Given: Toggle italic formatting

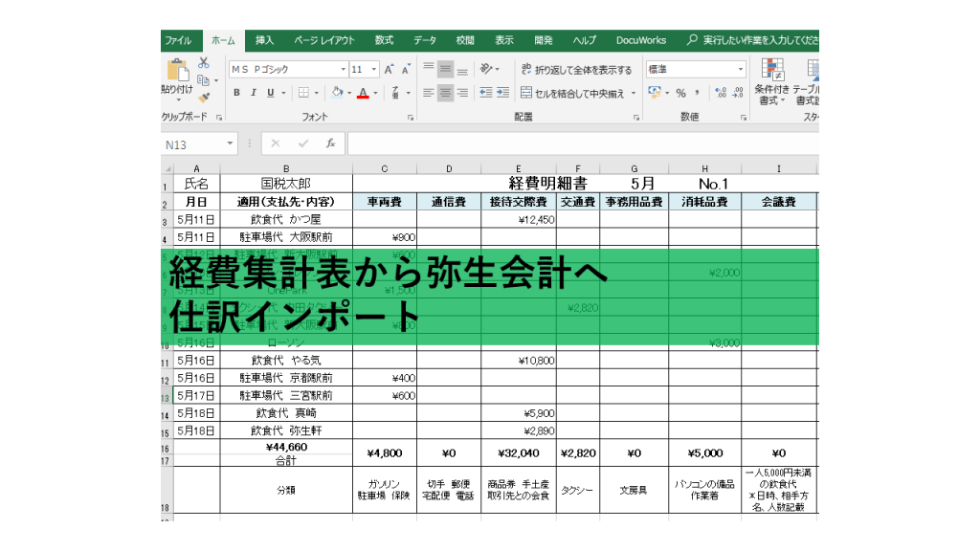Looking at the screenshot, I should tap(254, 93).
